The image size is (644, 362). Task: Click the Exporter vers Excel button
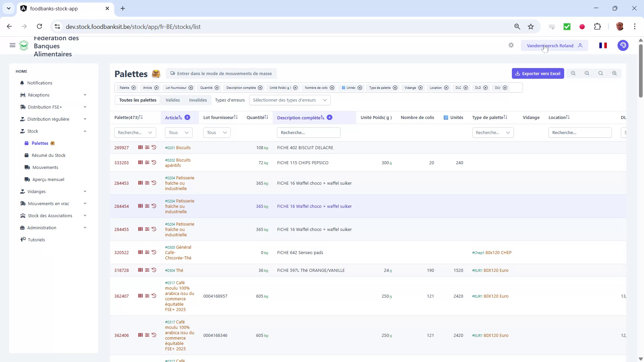pos(538,73)
